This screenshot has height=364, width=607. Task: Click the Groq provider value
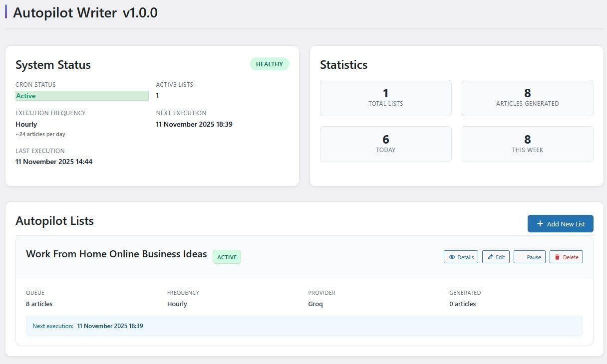tap(315, 304)
